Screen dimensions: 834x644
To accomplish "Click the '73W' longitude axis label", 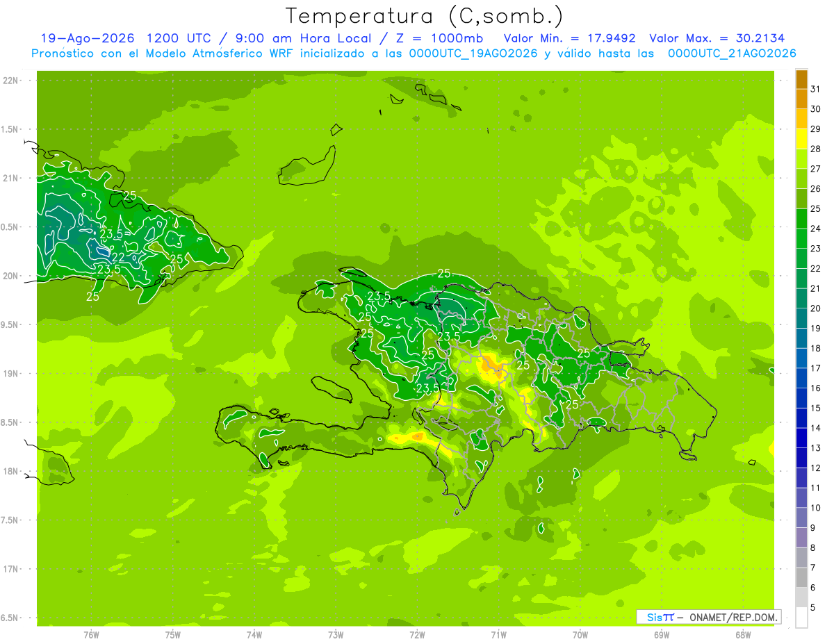I will pyautogui.click(x=336, y=635).
